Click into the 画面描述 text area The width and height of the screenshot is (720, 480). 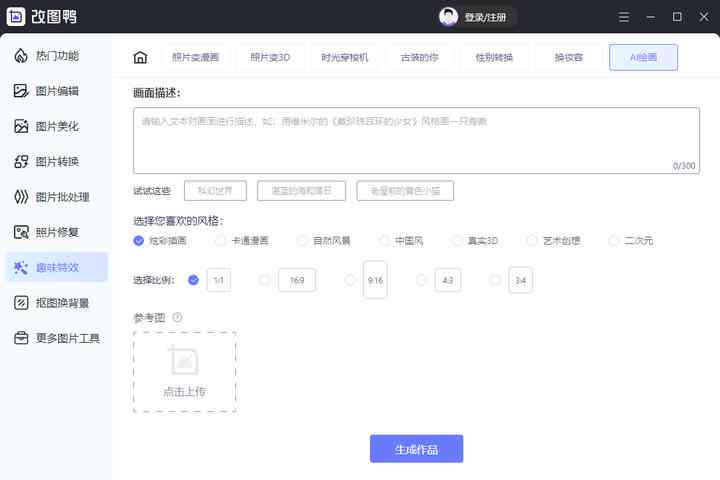pos(416,141)
